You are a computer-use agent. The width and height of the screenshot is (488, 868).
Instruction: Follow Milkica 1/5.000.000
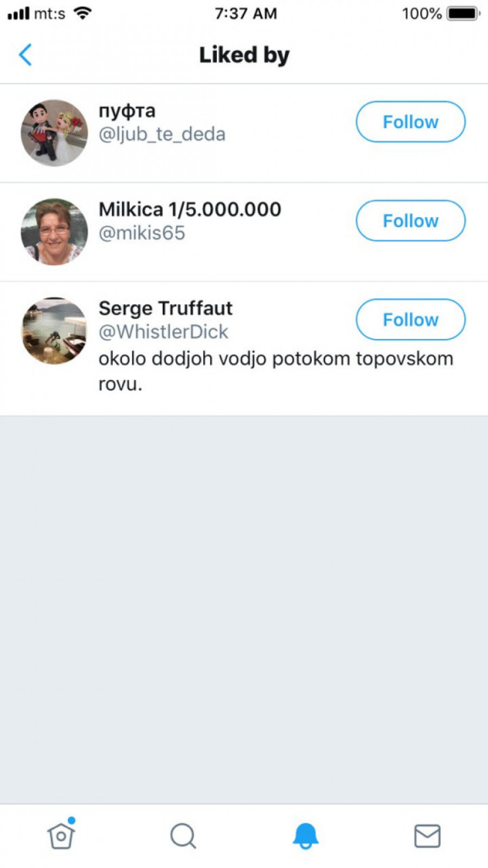pos(410,221)
